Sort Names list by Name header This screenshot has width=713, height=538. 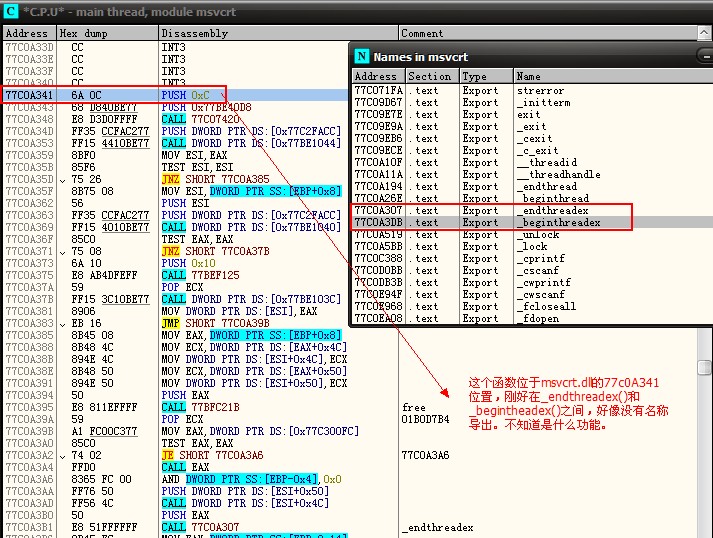coord(613,76)
